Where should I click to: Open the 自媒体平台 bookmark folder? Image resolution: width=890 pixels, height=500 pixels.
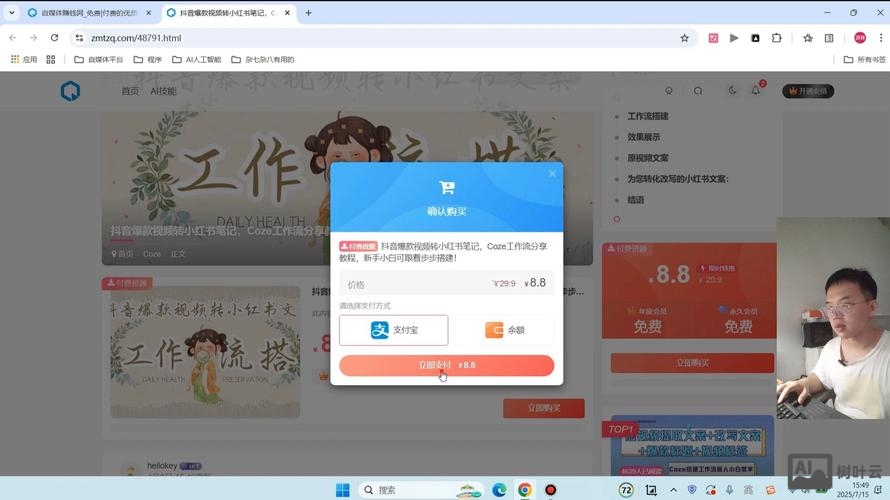tap(99, 59)
